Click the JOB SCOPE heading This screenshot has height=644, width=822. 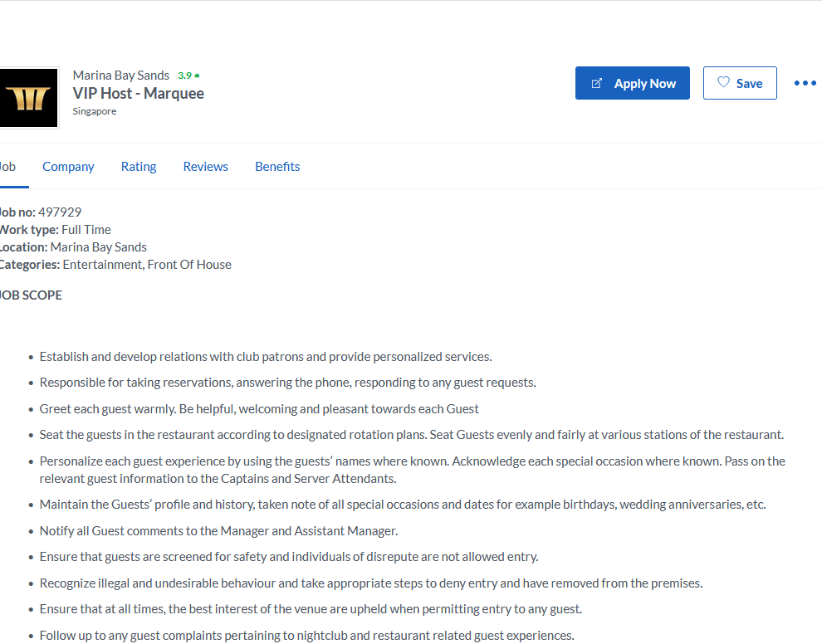31,295
